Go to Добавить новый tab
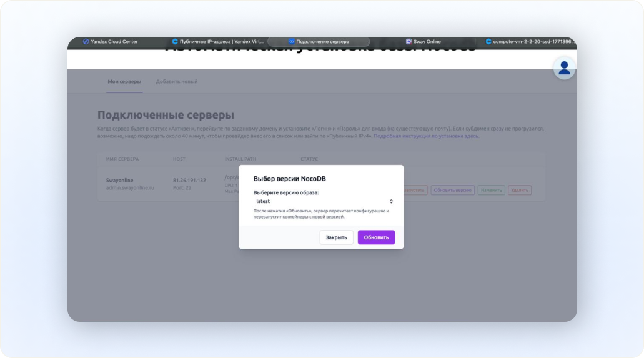Screen dimensions: 644x358 [177, 81]
